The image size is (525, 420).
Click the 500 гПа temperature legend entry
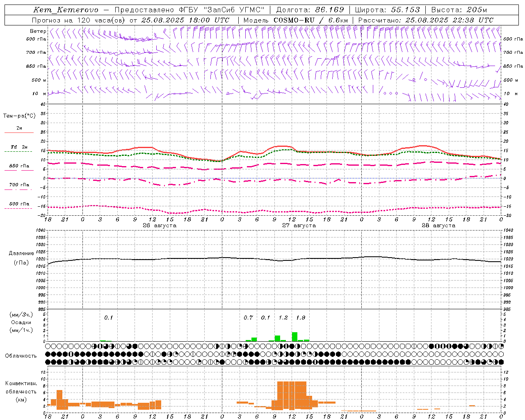click(19, 204)
